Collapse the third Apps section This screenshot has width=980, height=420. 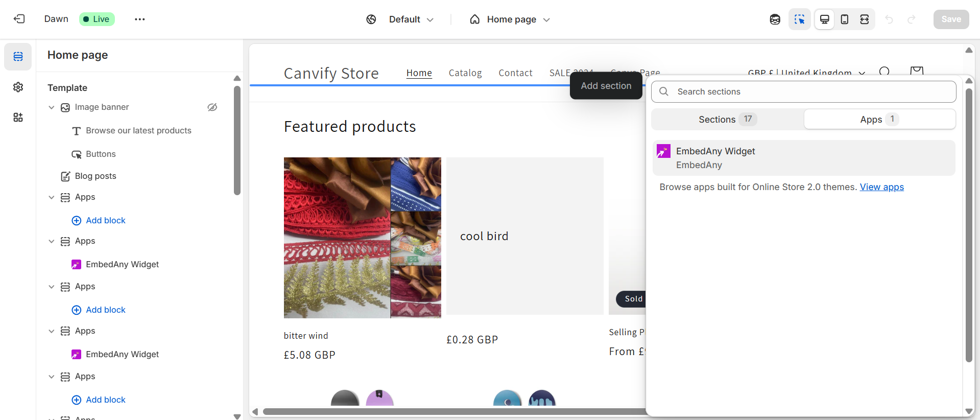[52, 287]
